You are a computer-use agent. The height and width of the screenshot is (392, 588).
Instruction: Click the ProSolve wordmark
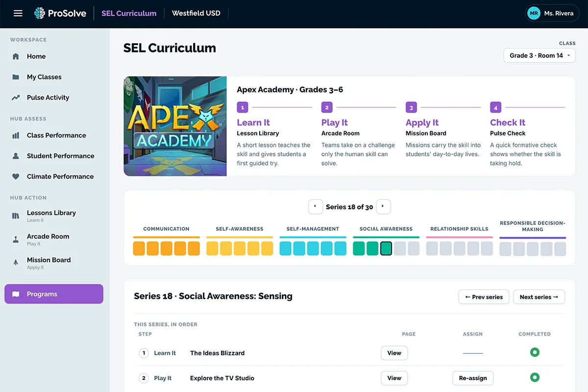coord(67,13)
